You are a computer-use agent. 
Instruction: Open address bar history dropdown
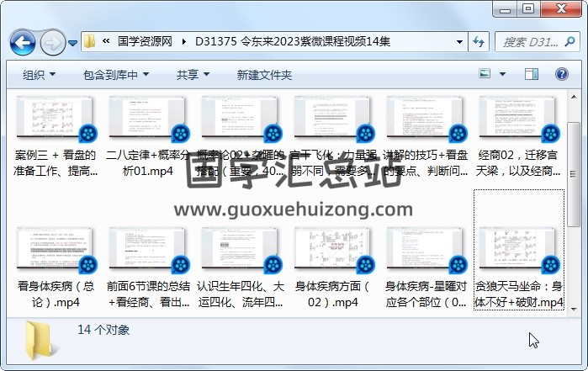(x=459, y=41)
